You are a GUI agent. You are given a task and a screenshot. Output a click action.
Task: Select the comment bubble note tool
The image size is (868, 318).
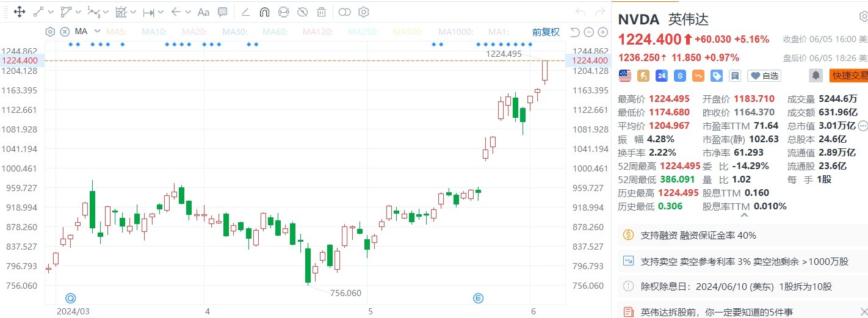(x=223, y=12)
